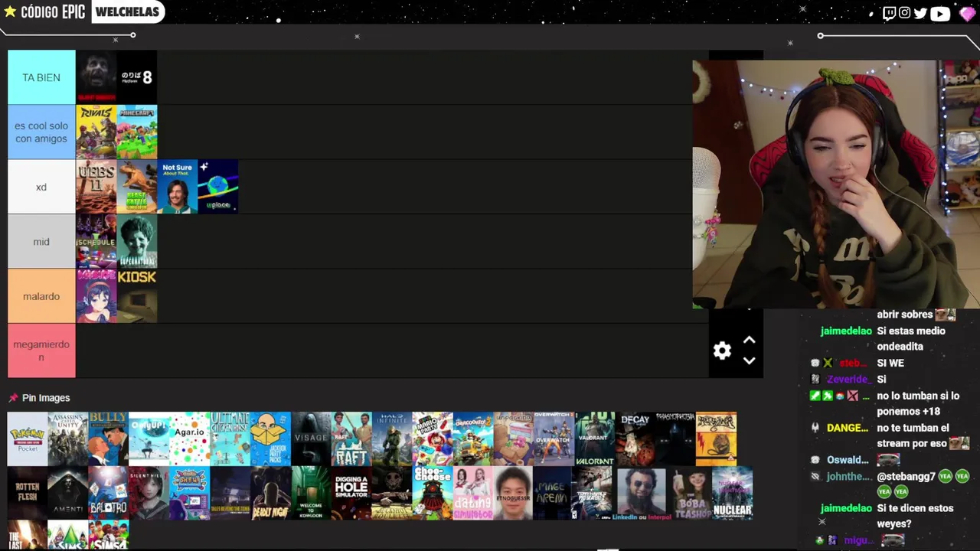The width and height of the screenshot is (980, 551).
Task: Pick the Decay game thumbnail
Action: [x=635, y=439]
